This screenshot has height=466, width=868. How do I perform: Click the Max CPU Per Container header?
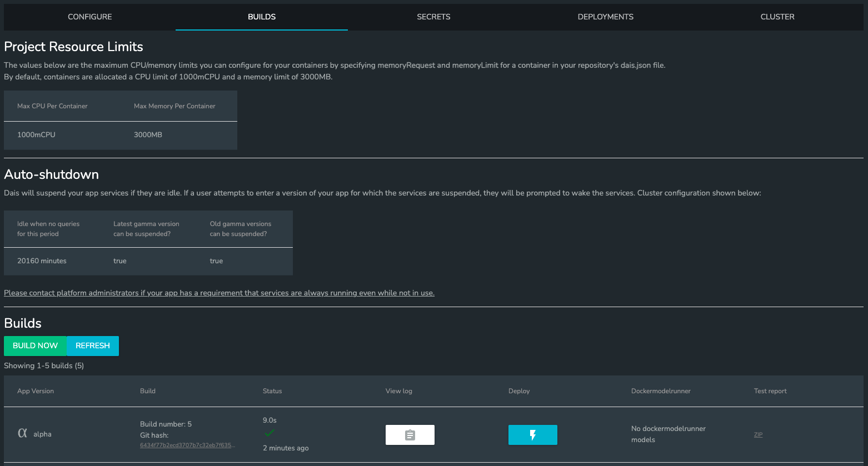coord(52,106)
